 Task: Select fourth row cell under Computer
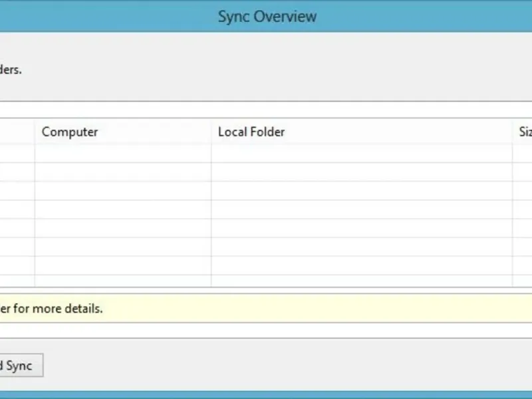tap(123, 209)
